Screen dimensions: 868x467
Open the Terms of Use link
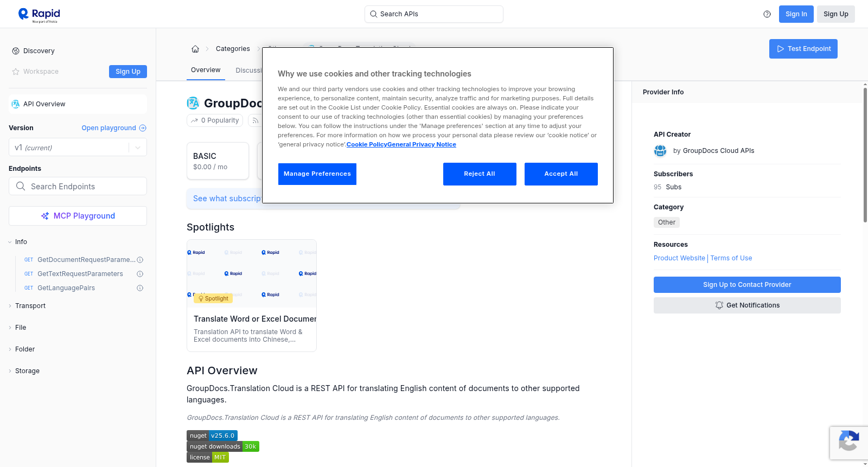(731, 258)
